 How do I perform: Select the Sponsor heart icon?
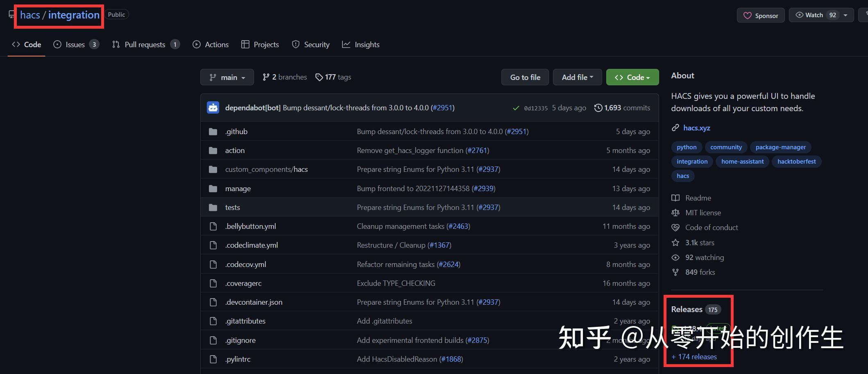(x=748, y=15)
